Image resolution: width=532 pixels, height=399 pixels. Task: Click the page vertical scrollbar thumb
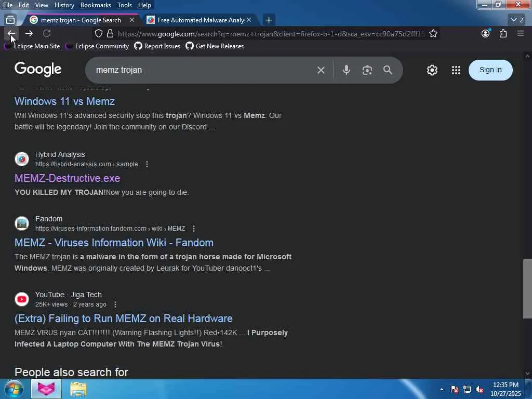click(x=527, y=289)
